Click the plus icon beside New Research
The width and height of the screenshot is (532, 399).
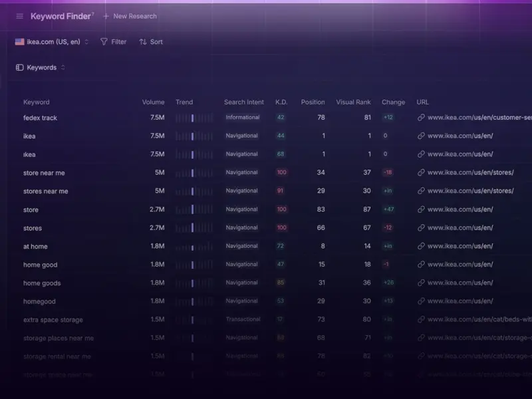pos(106,16)
